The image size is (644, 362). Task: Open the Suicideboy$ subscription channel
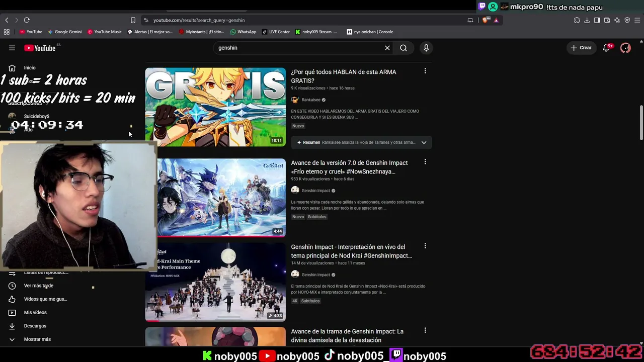(x=37, y=116)
